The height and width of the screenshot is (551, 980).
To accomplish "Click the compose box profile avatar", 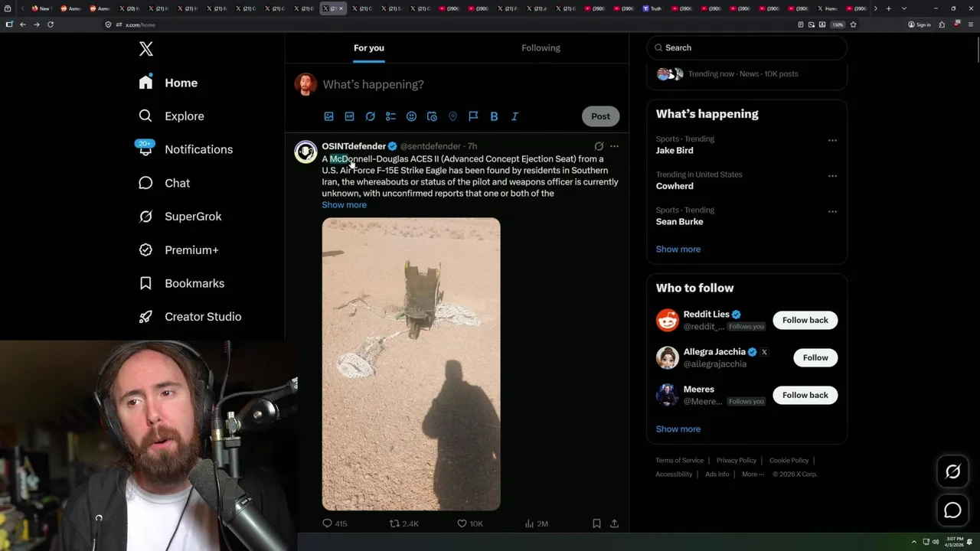I will coord(305,84).
